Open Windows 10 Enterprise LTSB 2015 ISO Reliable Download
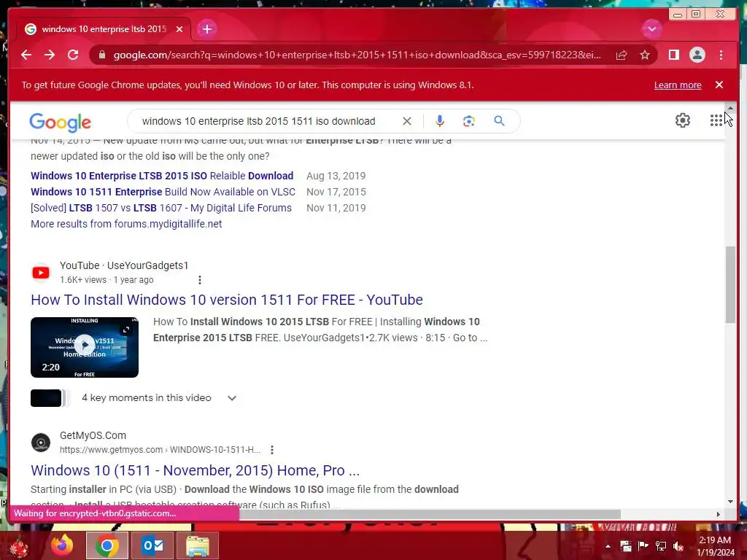Image resolution: width=747 pixels, height=560 pixels. pyautogui.click(x=162, y=176)
